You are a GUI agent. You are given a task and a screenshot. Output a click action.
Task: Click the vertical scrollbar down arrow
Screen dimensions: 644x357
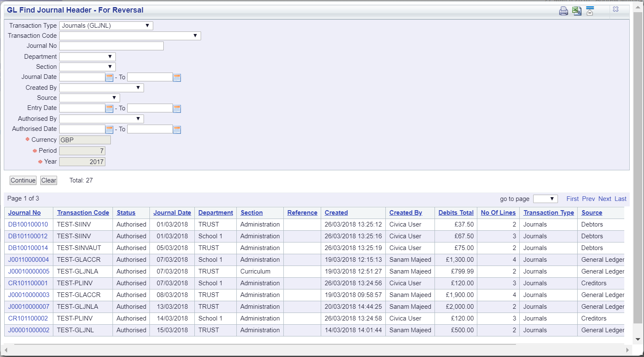pos(638,339)
